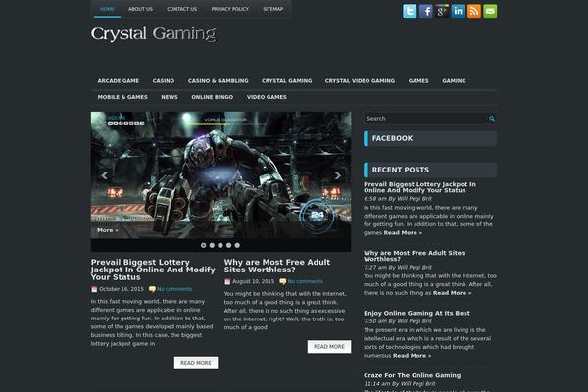Click comment bubble icon in Lottery Jackpot post
The image size is (588, 392).
pyautogui.click(x=152, y=289)
